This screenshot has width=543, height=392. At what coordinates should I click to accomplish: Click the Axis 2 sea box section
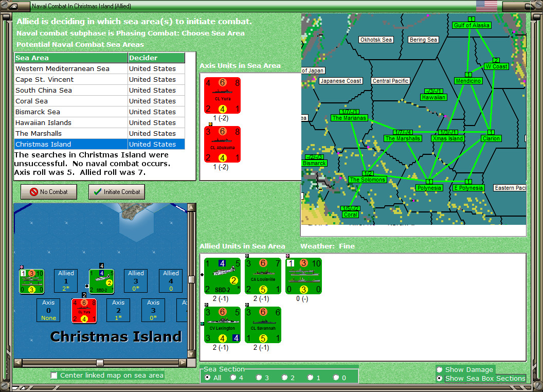(118, 310)
